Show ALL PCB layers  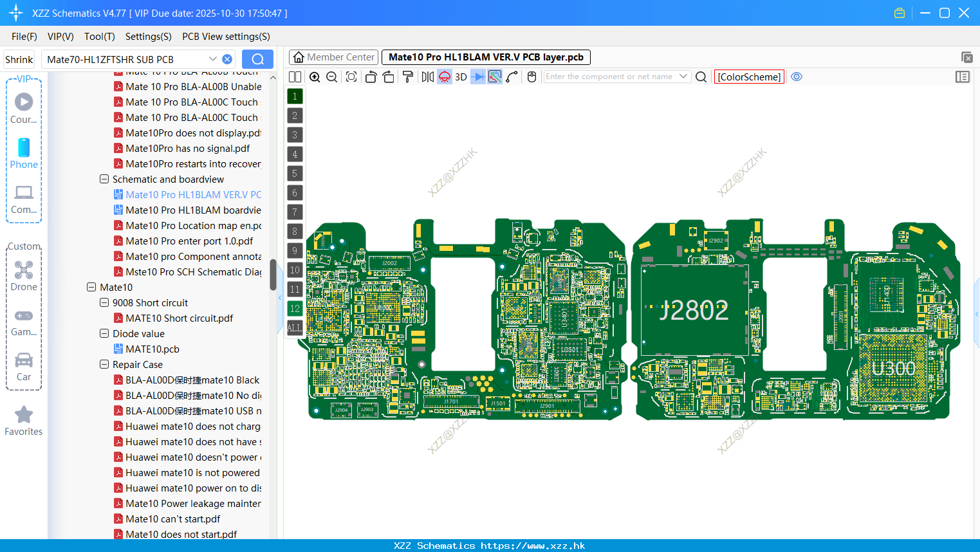tap(295, 328)
